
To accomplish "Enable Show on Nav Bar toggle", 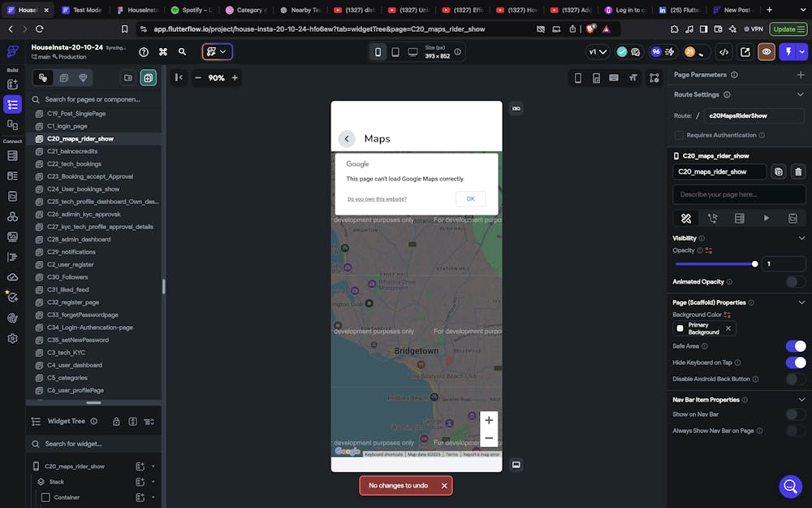I will pyautogui.click(x=795, y=415).
